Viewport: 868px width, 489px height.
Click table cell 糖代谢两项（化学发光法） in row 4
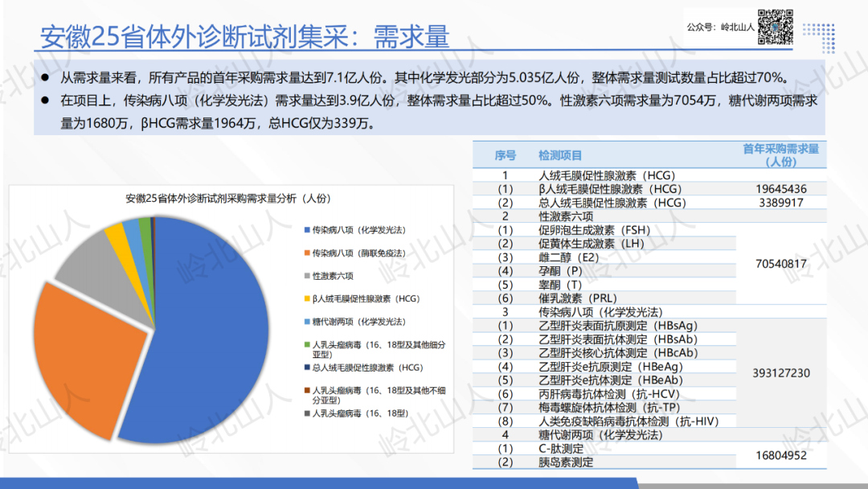click(x=600, y=435)
